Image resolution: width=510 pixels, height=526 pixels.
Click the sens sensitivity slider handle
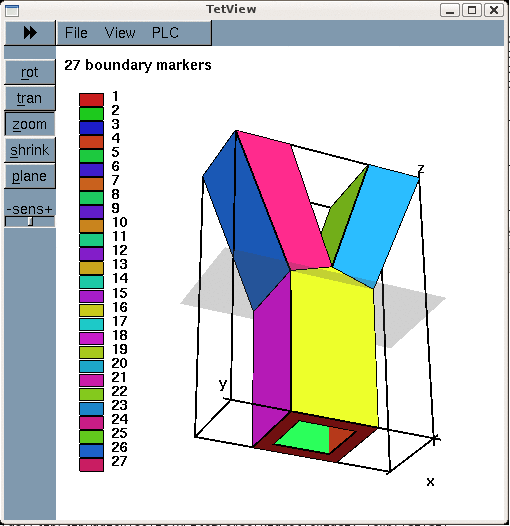31,221
